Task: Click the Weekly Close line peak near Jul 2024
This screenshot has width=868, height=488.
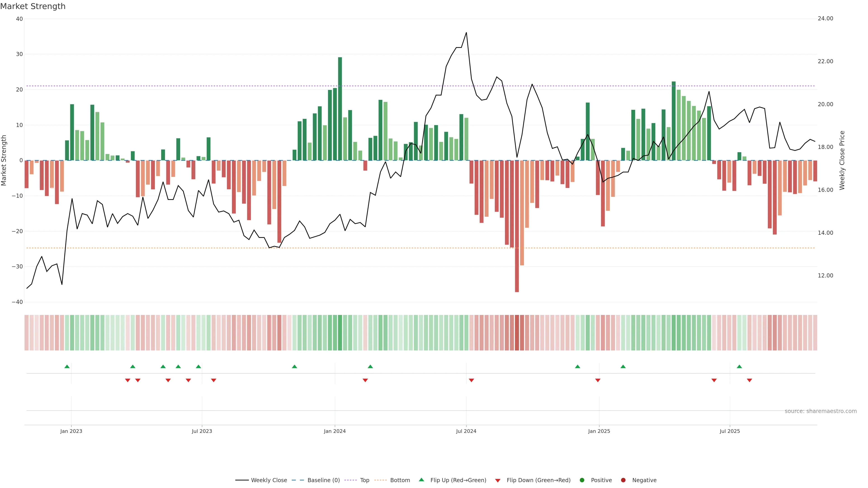Action: (466, 33)
